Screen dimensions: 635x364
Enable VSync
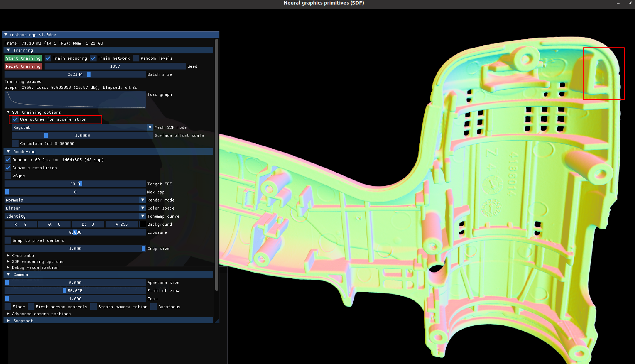(x=8, y=176)
